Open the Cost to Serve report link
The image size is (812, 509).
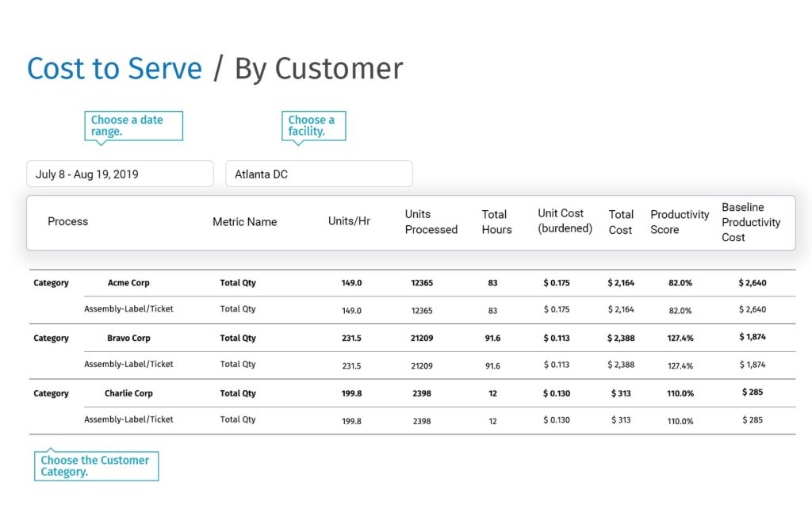(113, 69)
